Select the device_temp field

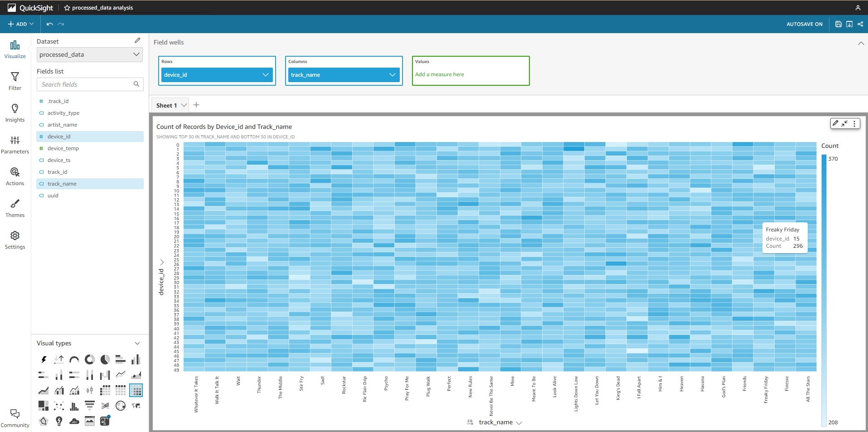point(90,148)
